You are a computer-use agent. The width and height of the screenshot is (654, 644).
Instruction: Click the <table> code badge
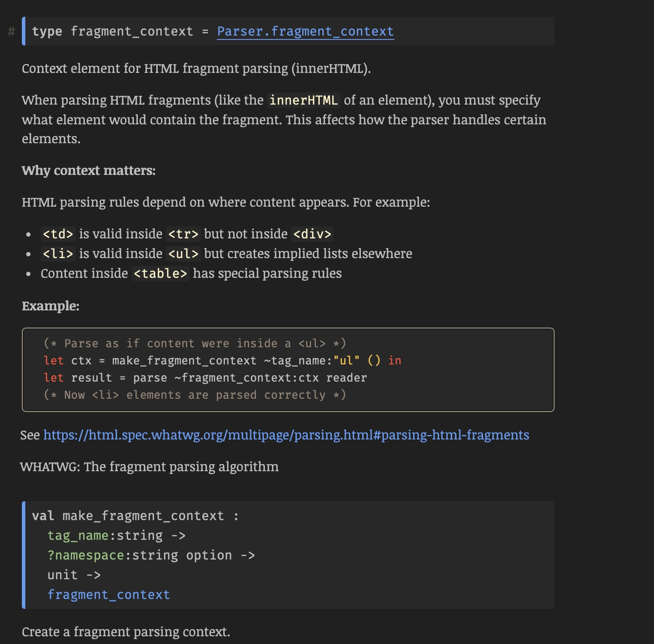(x=160, y=273)
